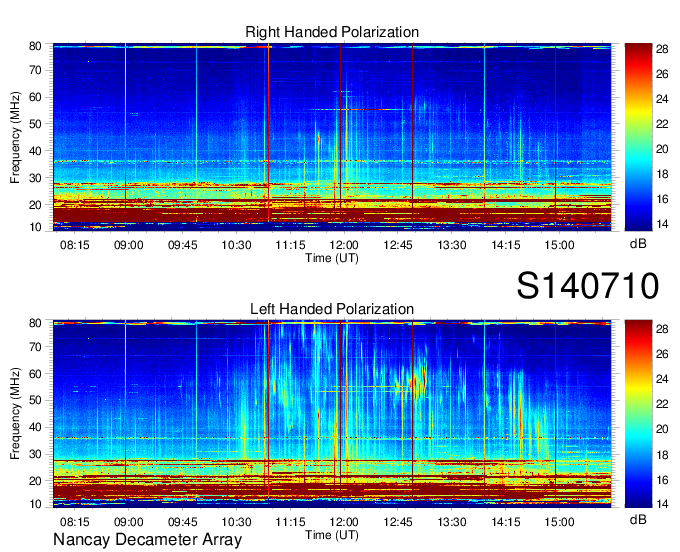The image size is (680, 552).
Task: Click the dB unit label beside the Left Handed colorbar
Action: 638,520
